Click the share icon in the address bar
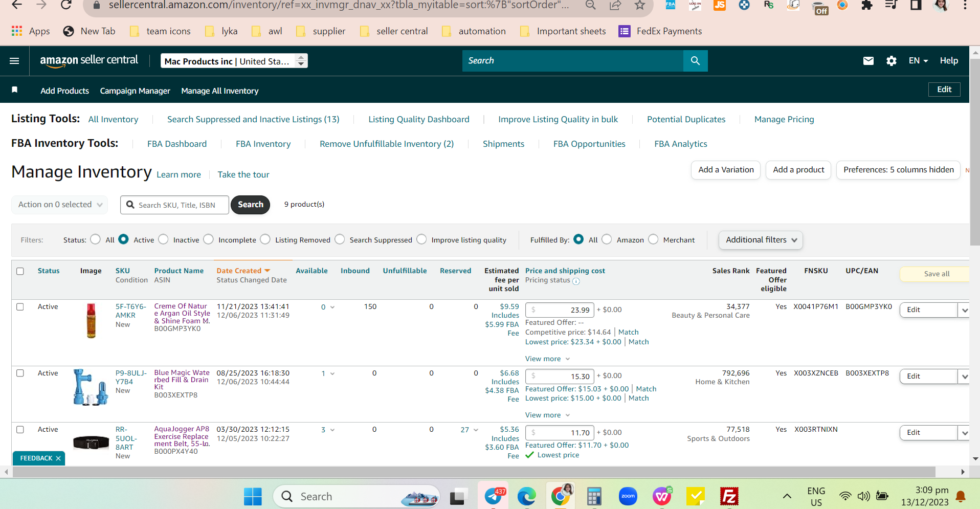This screenshot has height=509, width=980. point(615,5)
